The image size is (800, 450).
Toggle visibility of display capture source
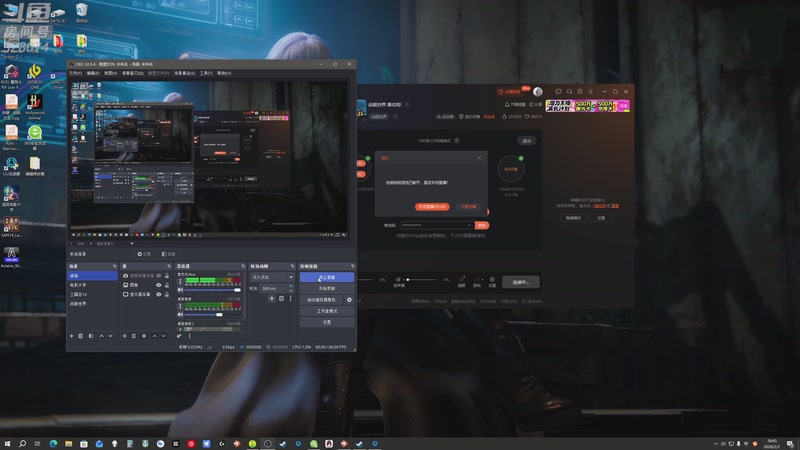click(159, 294)
